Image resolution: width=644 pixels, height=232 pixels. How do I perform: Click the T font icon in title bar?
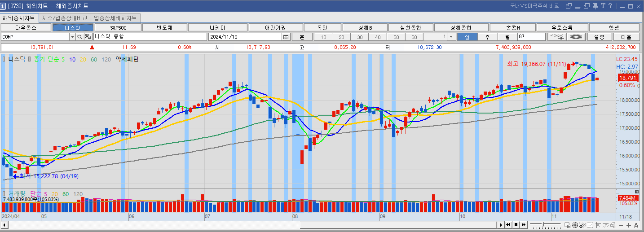tap(603, 6)
